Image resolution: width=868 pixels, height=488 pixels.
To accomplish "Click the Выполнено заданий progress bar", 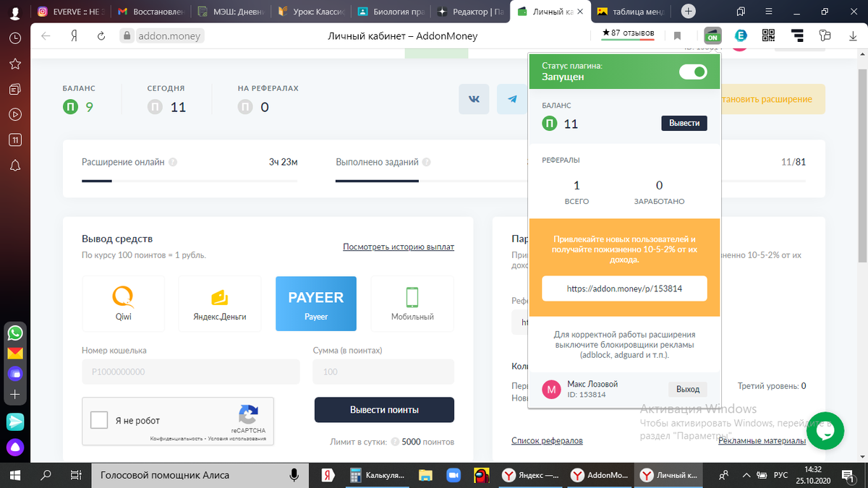I will coord(432,181).
